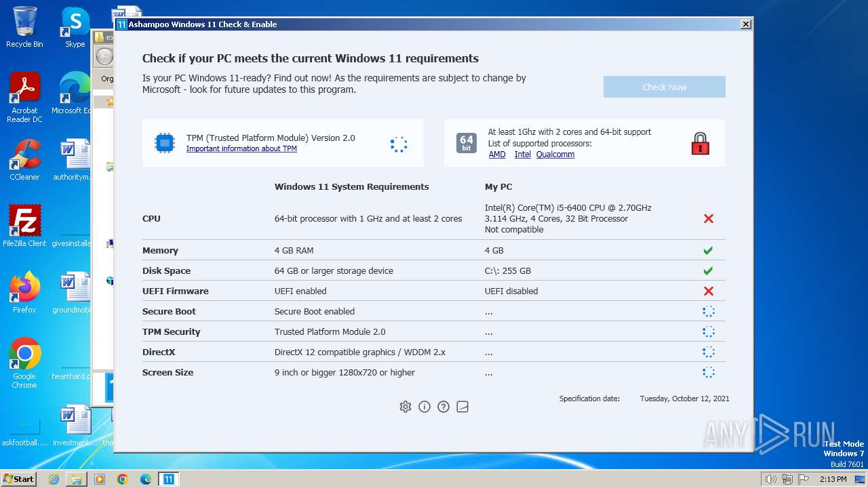The height and width of the screenshot is (488, 868).
Task: Click the Screen Size loading spinner
Action: tap(709, 372)
